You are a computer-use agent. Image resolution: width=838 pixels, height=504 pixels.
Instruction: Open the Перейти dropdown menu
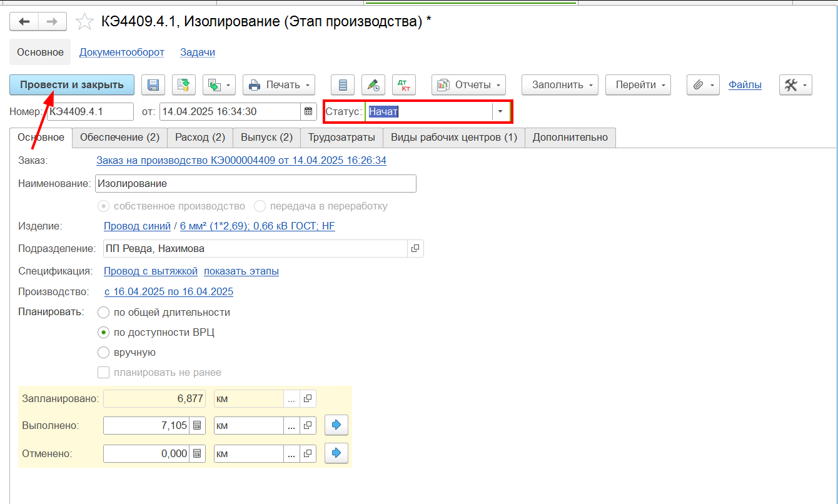[638, 85]
